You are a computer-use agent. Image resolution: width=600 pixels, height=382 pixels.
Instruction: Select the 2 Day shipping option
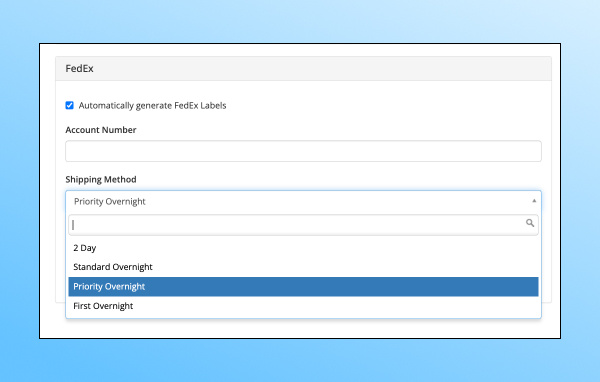(x=303, y=248)
